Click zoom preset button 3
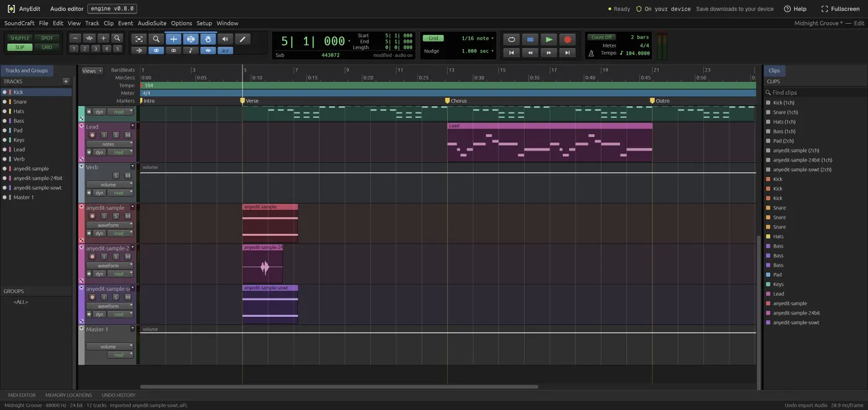 (x=96, y=48)
